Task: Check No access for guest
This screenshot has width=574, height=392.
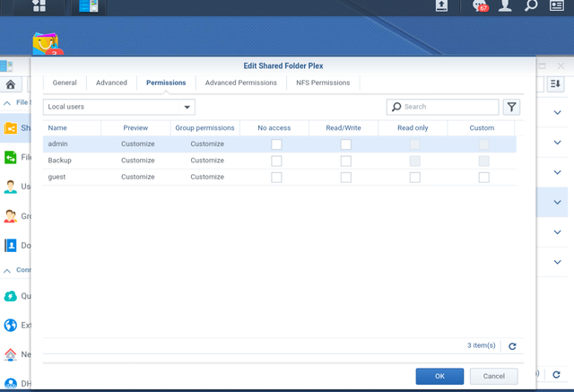Action: pos(276,177)
